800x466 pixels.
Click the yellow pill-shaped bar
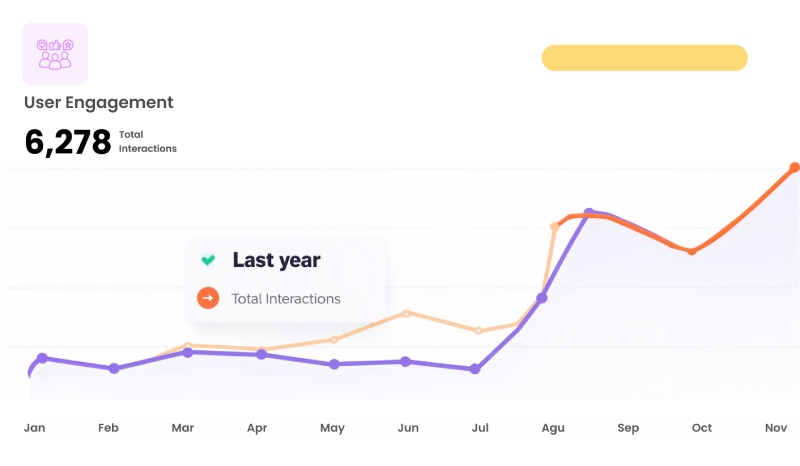(644, 58)
